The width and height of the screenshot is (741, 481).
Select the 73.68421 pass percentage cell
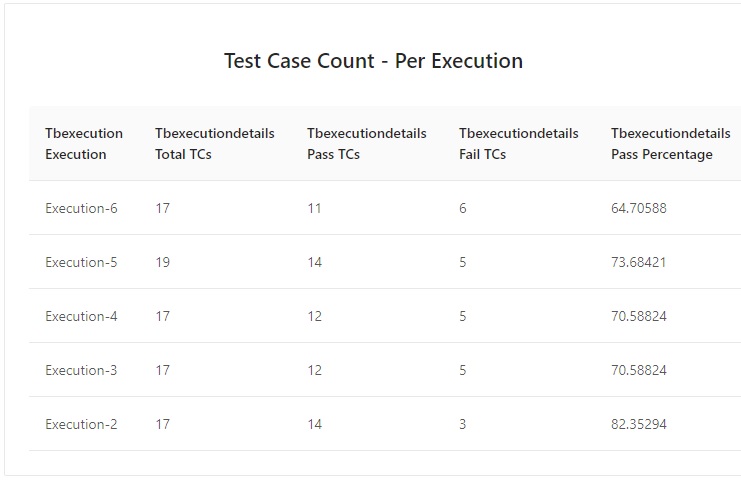point(639,262)
